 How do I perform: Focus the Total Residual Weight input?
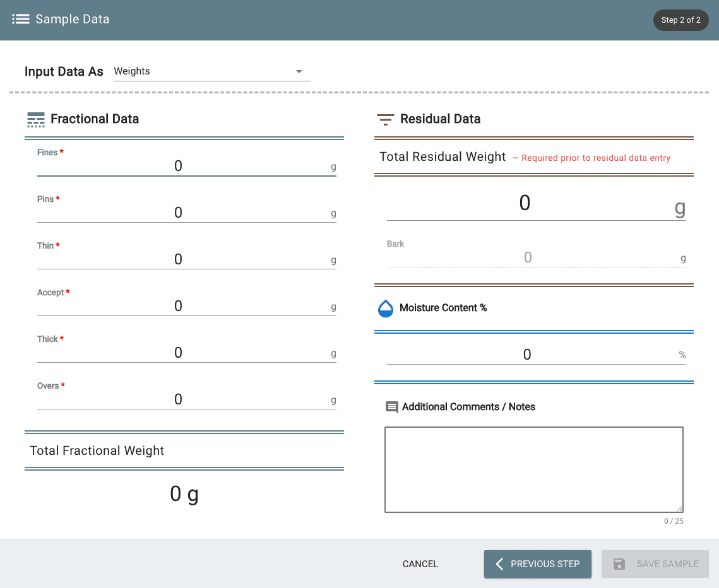536,204
